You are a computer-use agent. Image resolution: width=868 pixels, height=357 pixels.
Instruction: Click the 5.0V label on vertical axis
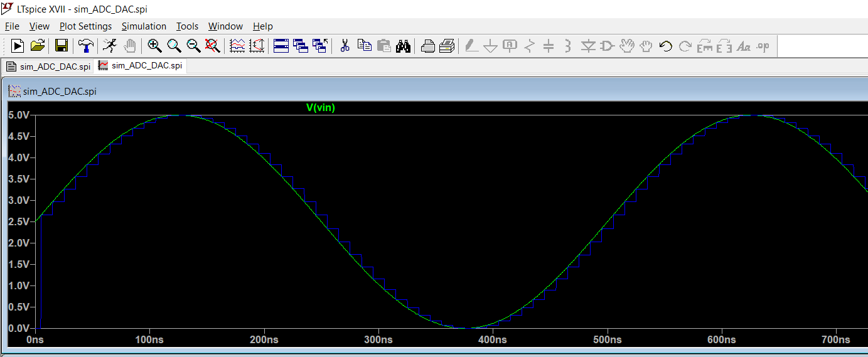[18, 115]
